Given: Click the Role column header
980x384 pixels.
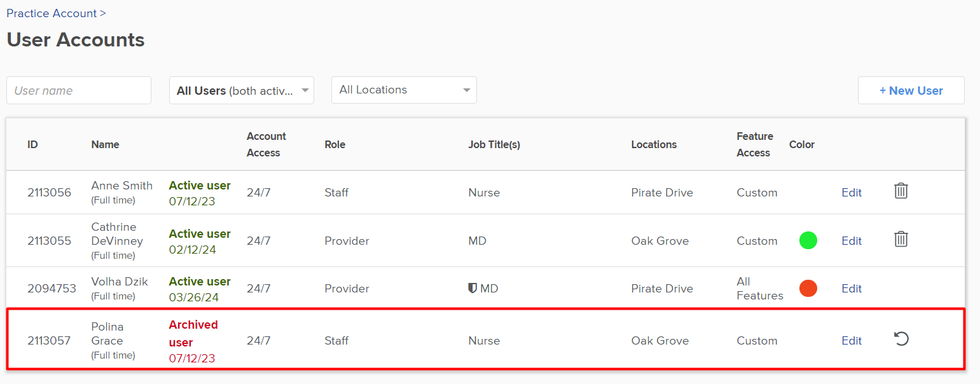Looking at the screenshot, I should (335, 144).
